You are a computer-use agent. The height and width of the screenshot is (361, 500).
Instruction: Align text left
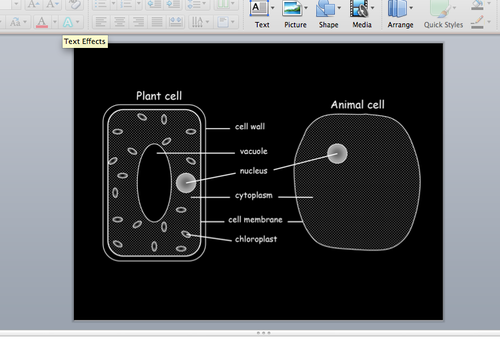point(101,22)
